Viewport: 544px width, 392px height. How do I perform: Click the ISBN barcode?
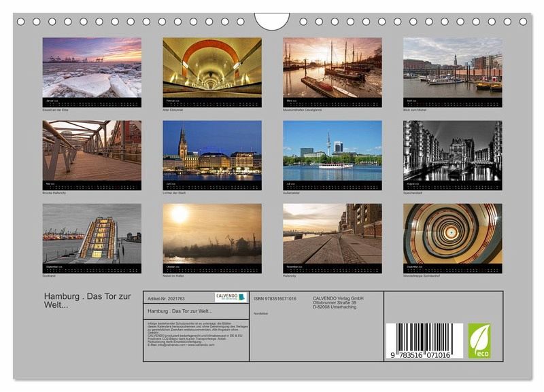coord(424,342)
